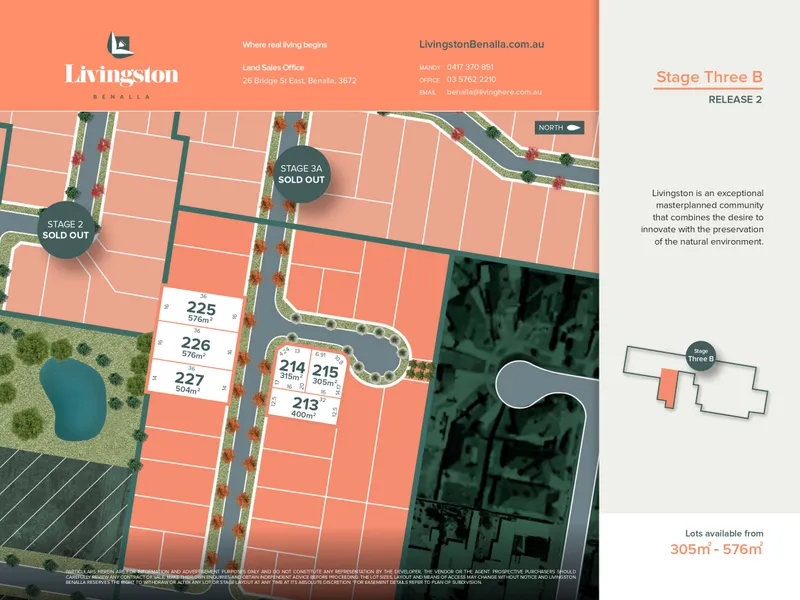Click the pond in the park area

pos(72,399)
